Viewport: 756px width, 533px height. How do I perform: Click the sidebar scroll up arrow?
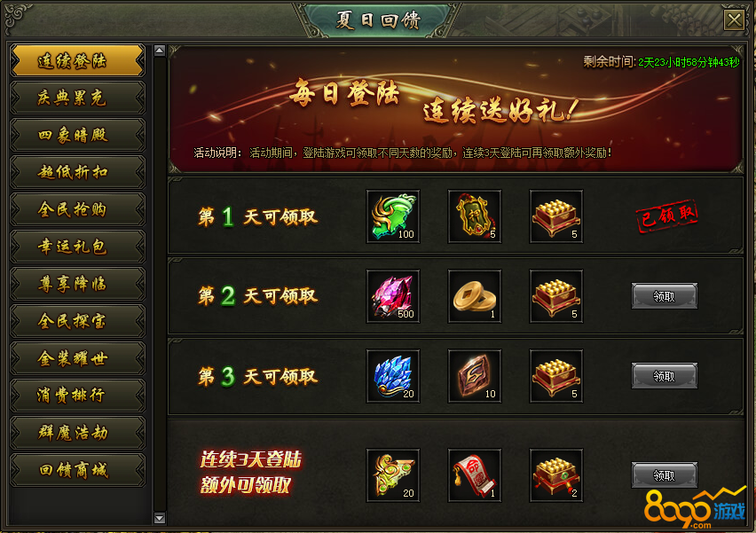click(160, 51)
